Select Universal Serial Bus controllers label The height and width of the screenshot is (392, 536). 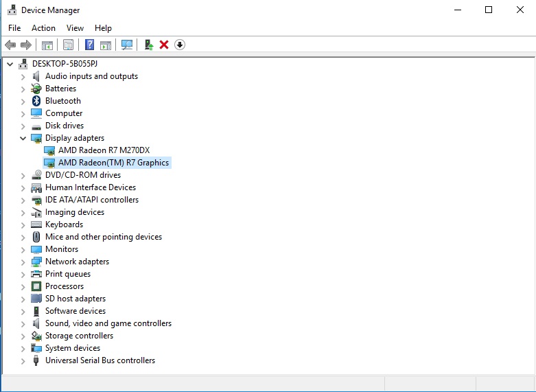click(x=100, y=360)
